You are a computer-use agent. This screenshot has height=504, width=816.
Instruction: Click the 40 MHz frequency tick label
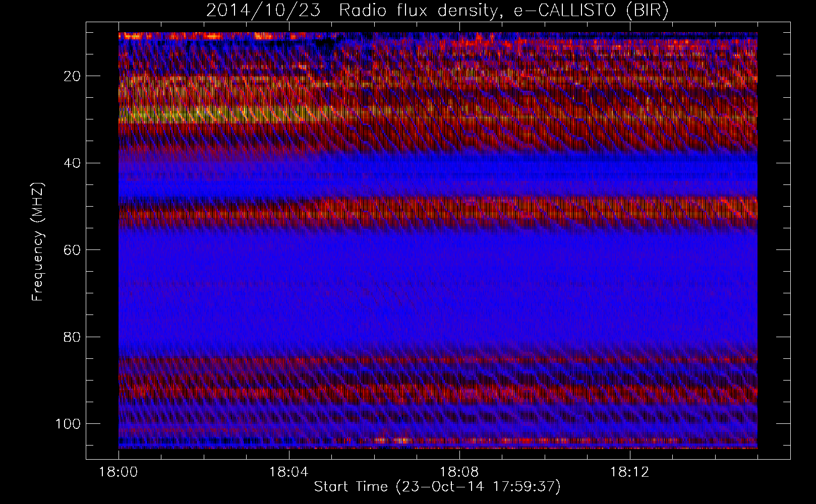[73, 163]
